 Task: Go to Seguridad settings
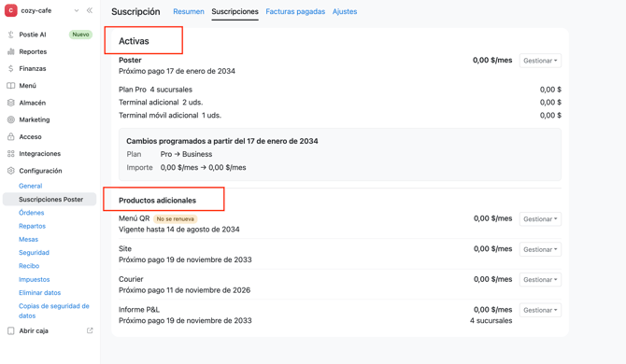pos(34,252)
